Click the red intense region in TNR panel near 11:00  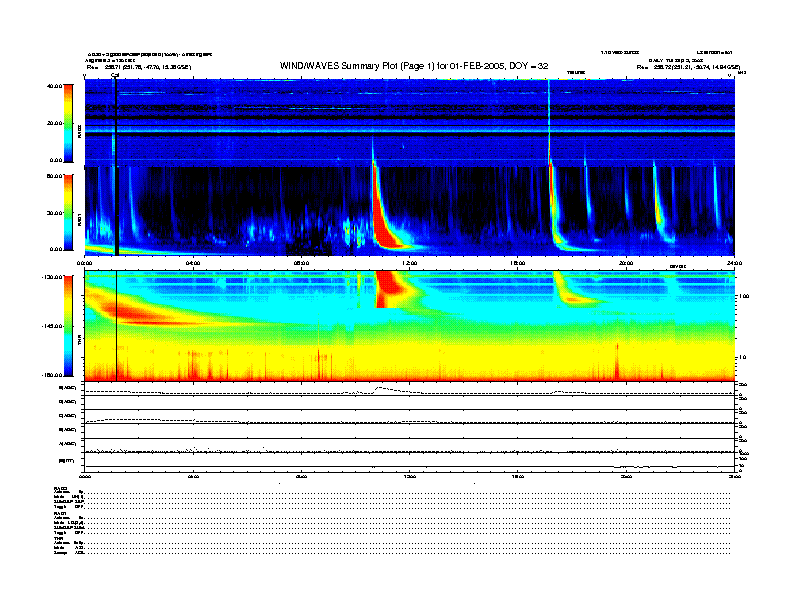388,289
